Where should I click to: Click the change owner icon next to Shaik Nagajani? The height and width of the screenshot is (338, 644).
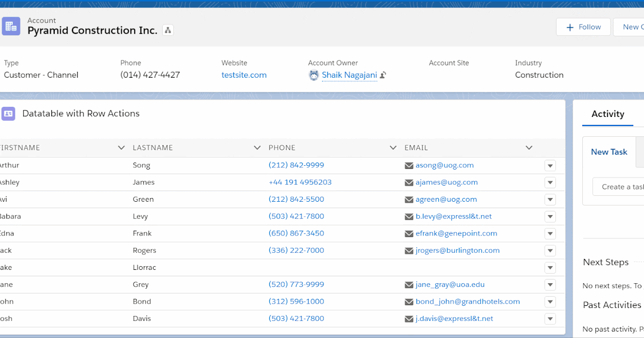[x=382, y=75]
